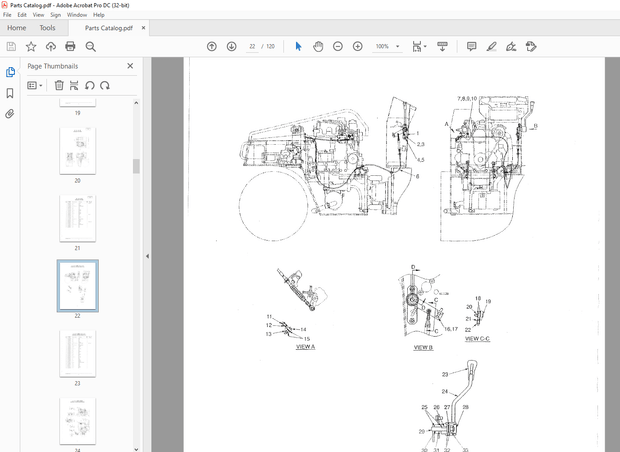Select the highlighter pen tool
The width and height of the screenshot is (620, 452).
(491, 47)
